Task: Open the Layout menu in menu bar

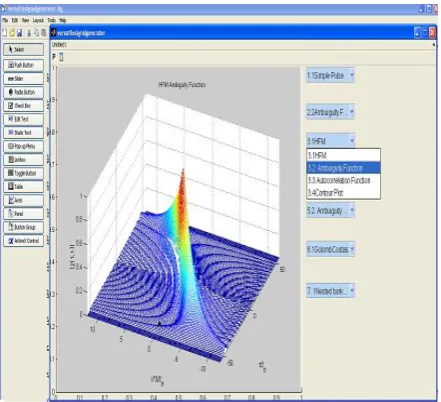Action: 38,20
